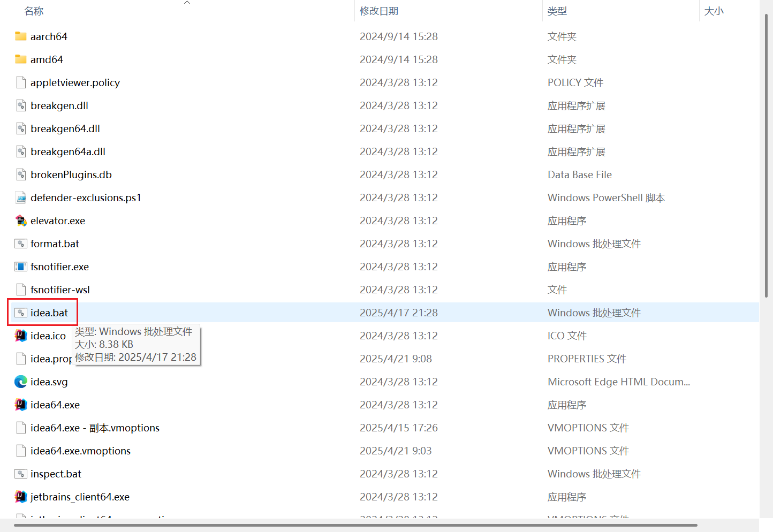Viewport: 773px width, 532px height.
Task: Click the type Microsoft Edge HTML Docum...
Action: click(619, 382)
